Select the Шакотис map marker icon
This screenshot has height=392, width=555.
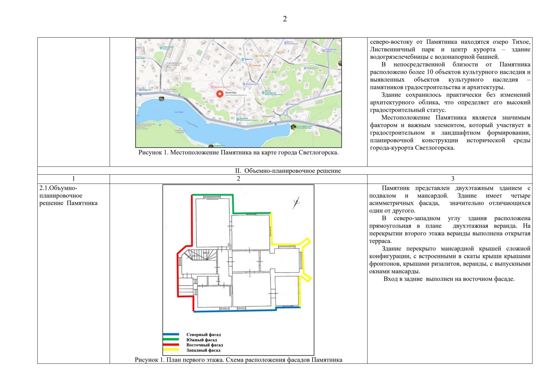click(243, 59)
